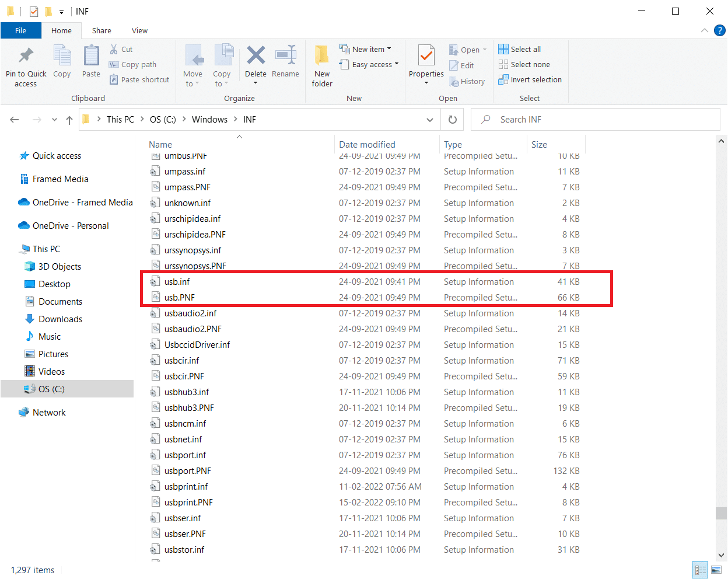Screen dimensions: 728x579
Task: Click the Edit ribbon command
Action: 461,65
